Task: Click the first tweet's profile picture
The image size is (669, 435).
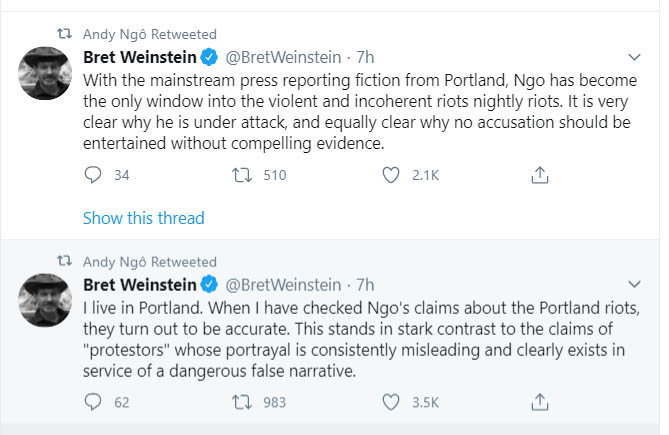Action: point(45,71)
